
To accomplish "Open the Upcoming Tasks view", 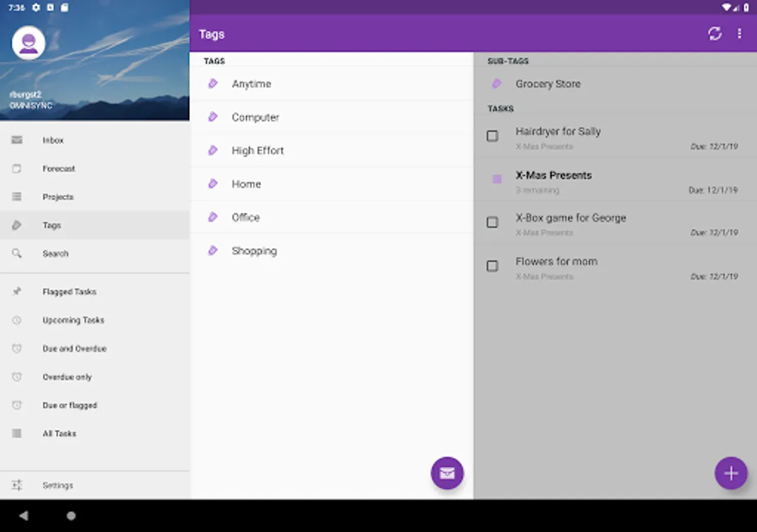I will click(x=95, y=320).
